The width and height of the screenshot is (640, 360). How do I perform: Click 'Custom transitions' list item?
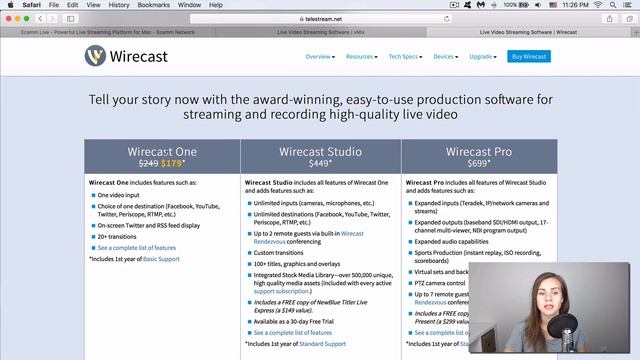click(x=278, y=253)
